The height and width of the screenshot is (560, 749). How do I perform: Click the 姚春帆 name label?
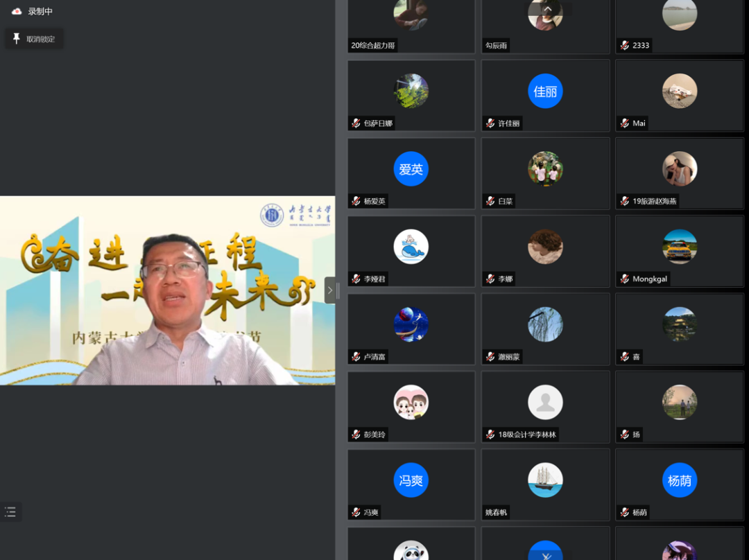(x=496, y=512)
